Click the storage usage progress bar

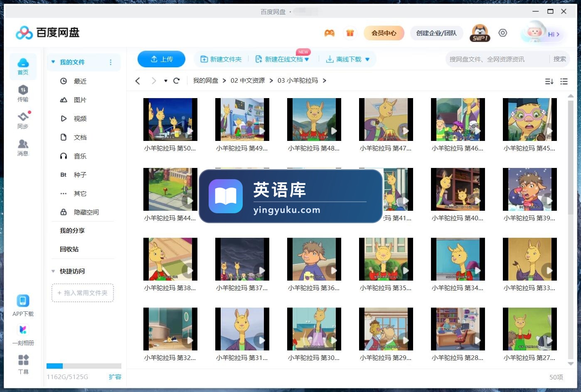coord(84,366)
